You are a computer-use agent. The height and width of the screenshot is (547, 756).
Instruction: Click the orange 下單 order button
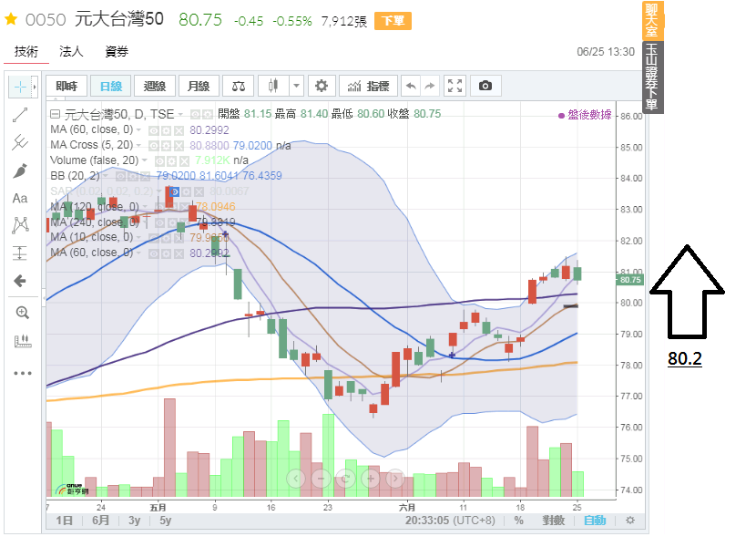[393, 21]
